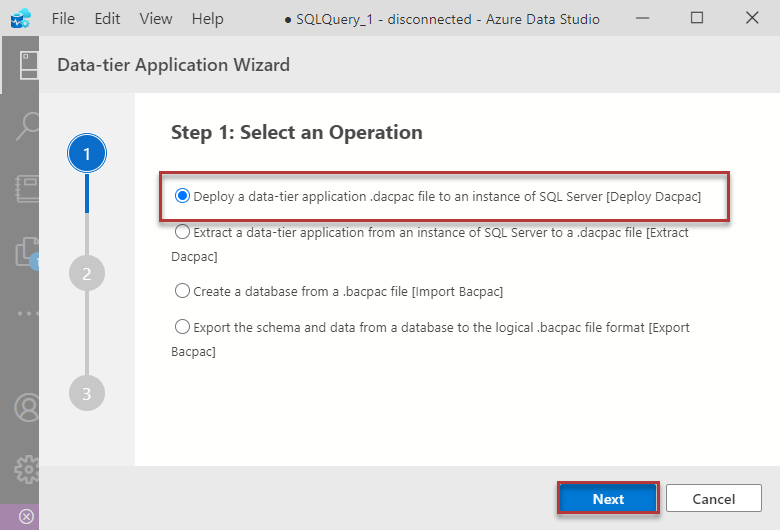
Task: Open the View menu
Action: (155, 19)
